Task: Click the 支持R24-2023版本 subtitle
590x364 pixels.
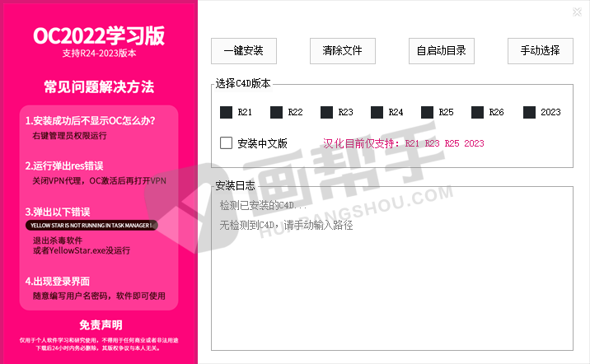Action: point(99,54)
